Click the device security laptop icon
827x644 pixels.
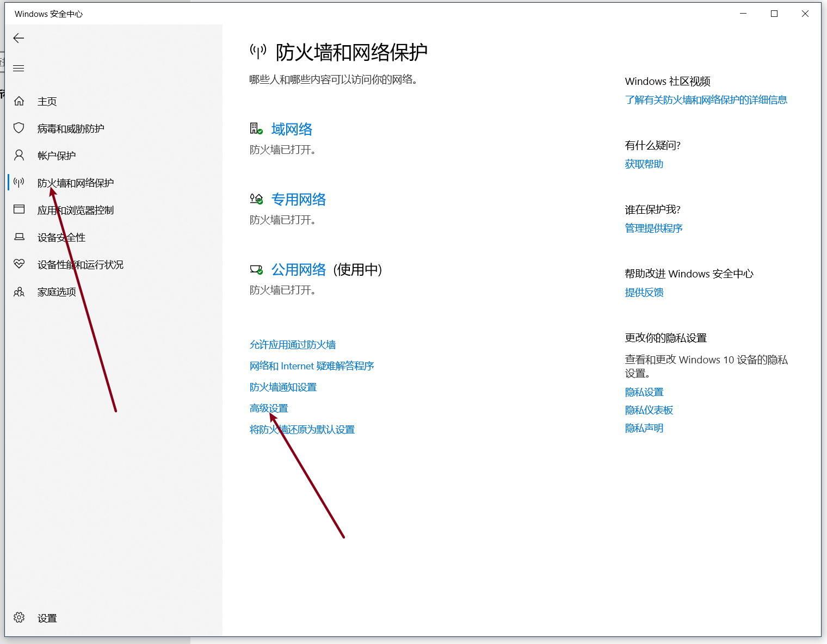[x=19, y=237]
